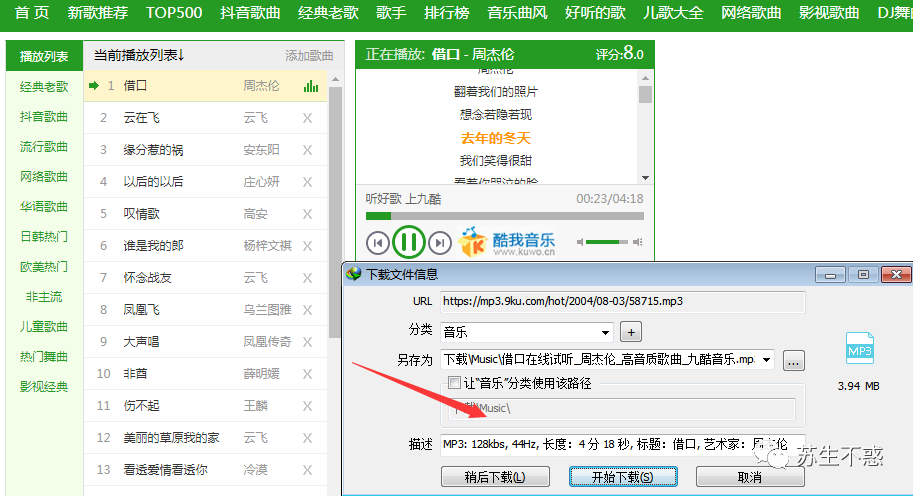The width and height of the screenshot is (913, 496).
Task: Open 当前播放列表 dropdown header
Action: 139,55
